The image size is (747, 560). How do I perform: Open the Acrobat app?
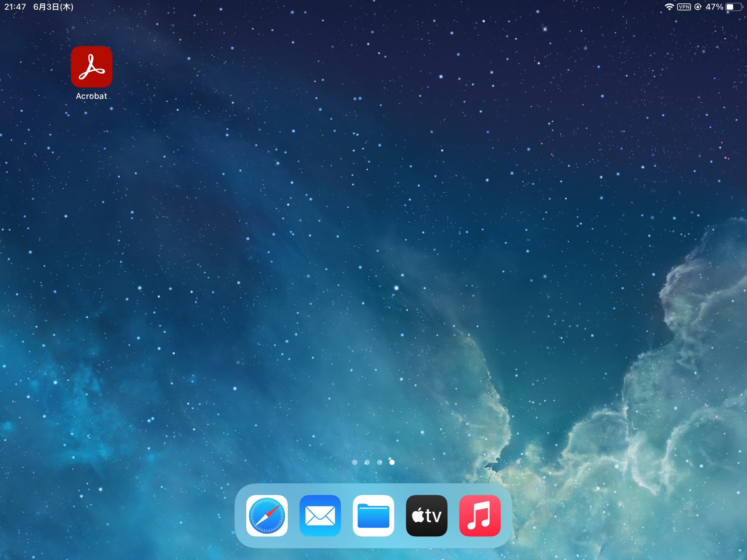(x=91, y=66)
